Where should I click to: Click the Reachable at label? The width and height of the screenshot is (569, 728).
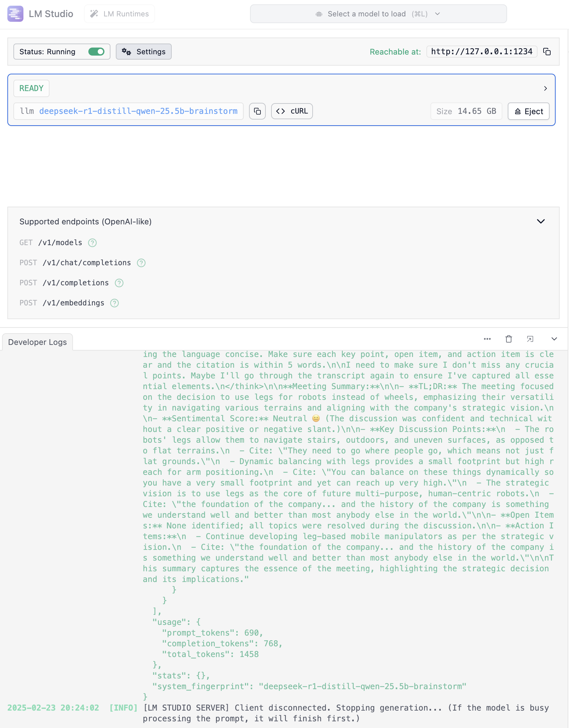395,52
